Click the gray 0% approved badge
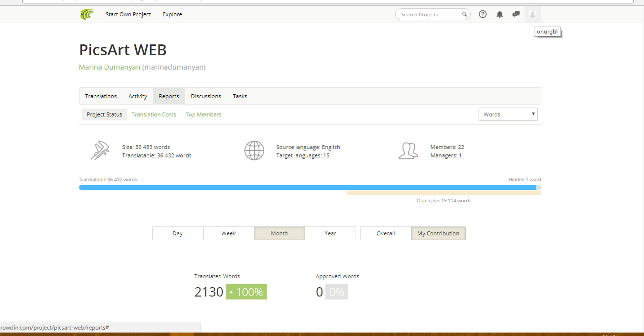 click(x=337, y=292)
